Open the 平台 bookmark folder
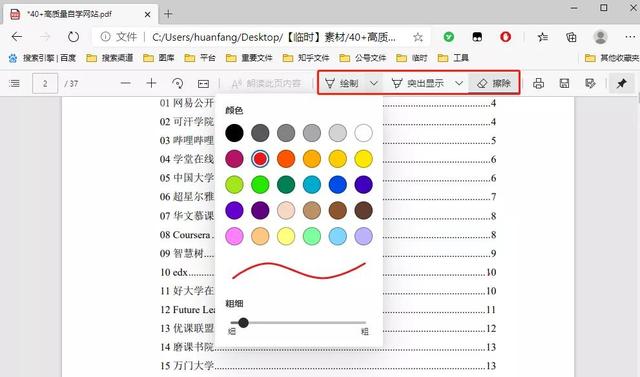The width and height of the screenshot is (640, 377). tap(200, 58)
